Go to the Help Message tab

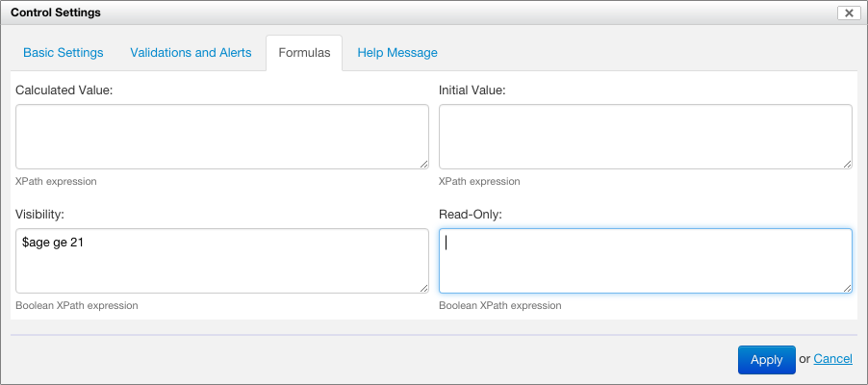click(x=397, y=53)
